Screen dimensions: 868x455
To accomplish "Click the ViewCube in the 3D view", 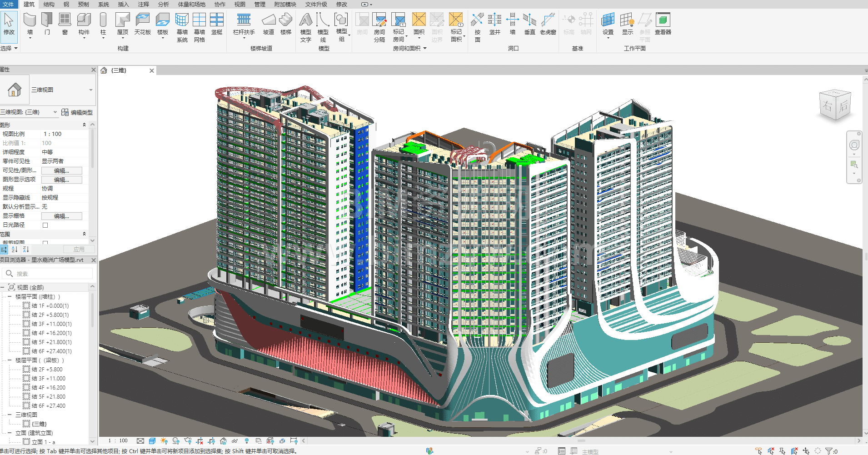I will click(x=835, y=105).
